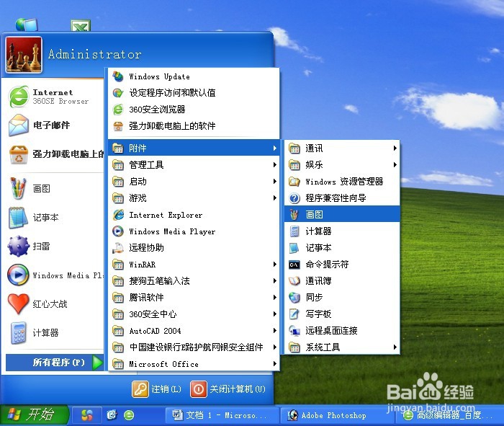Open 记事本 in the 附件 submenu

[x=342, y=248]
